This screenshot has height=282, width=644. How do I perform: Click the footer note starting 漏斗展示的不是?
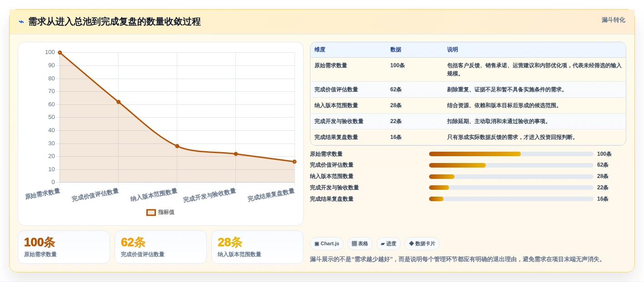click(x=457, y=259)
